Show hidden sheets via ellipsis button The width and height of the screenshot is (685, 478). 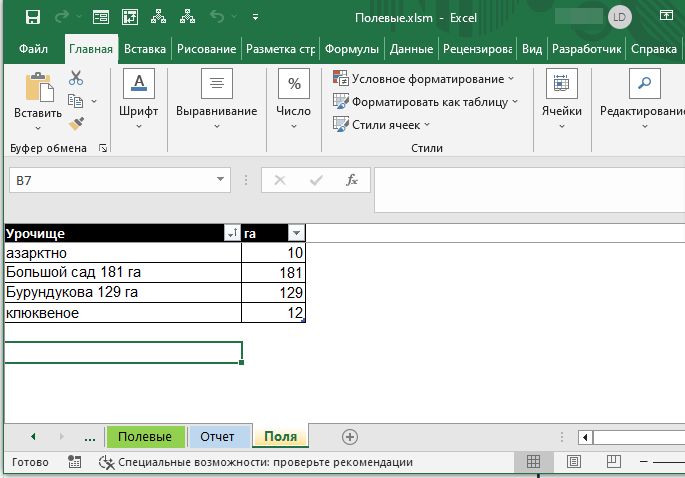click(x=90, y=437)
